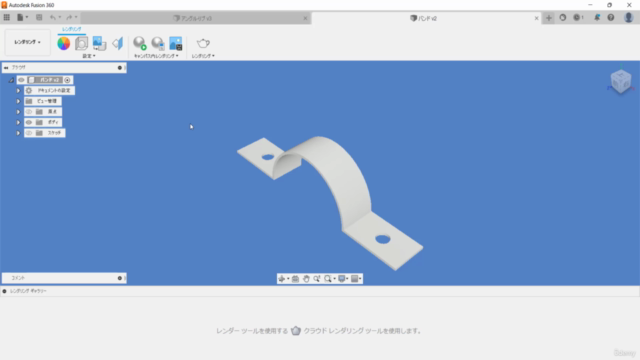640x360 pixels.
Task: Expand the レンダリング teapot menu dropdown
Action: [203, 56]
